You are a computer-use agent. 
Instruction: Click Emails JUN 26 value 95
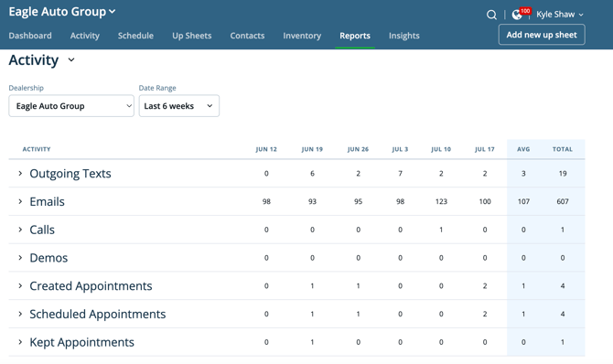358,201
